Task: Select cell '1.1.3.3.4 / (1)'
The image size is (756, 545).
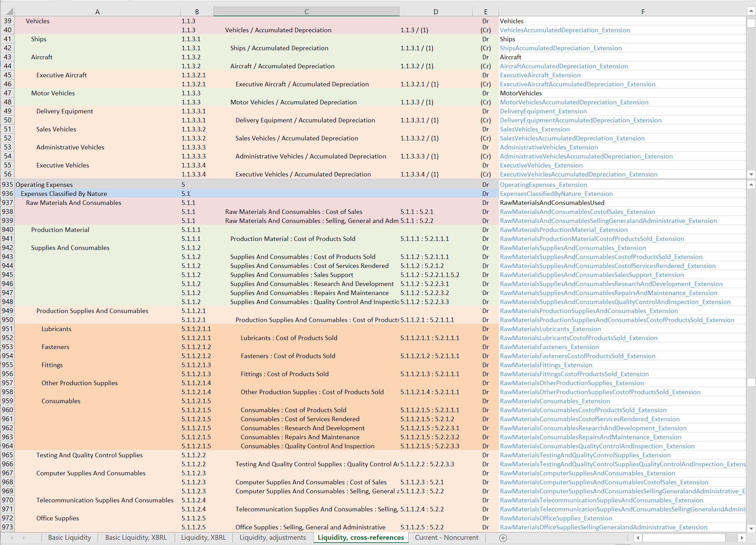Action: coord(436,174)
